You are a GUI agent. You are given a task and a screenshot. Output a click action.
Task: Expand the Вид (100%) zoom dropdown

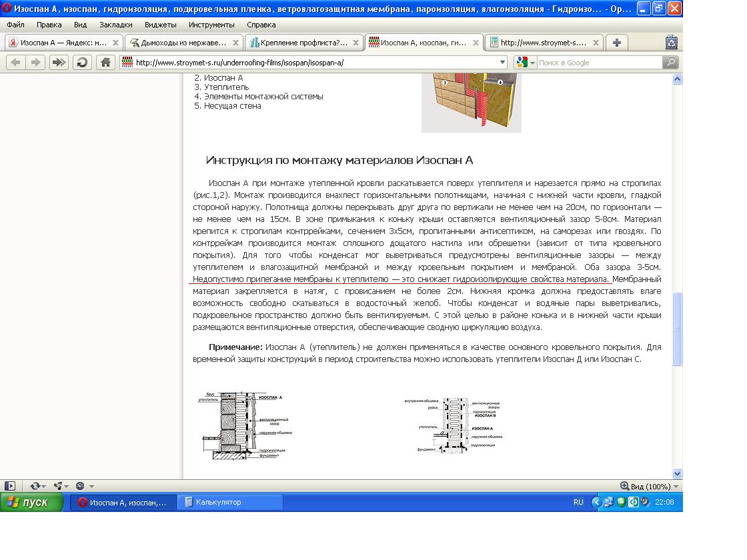676,486
